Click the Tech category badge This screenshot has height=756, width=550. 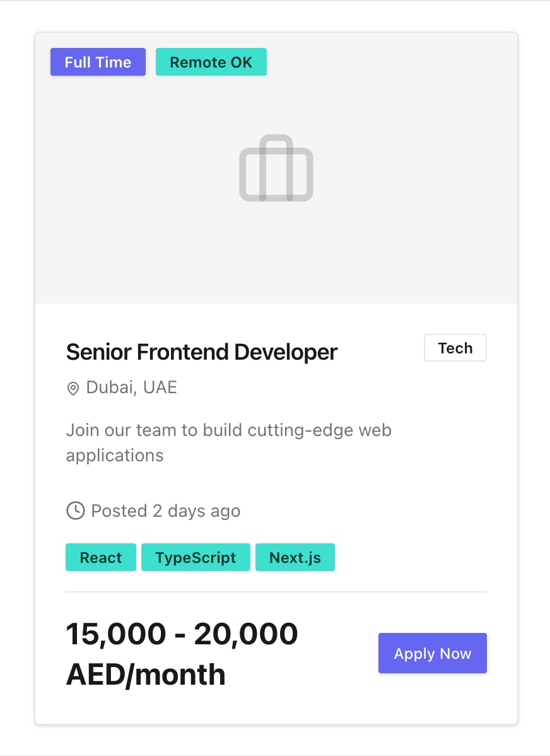(x=455, y=348)
